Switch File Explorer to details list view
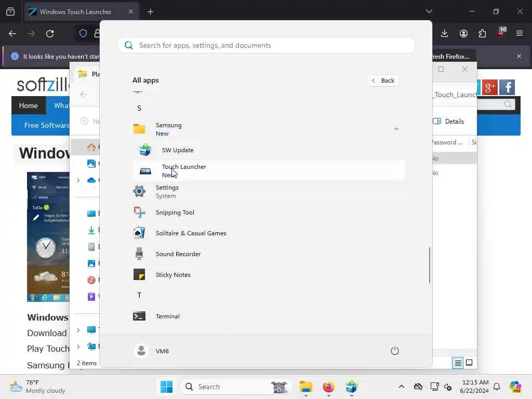Viewport: 532px width, 399px height. coord(458,363)
